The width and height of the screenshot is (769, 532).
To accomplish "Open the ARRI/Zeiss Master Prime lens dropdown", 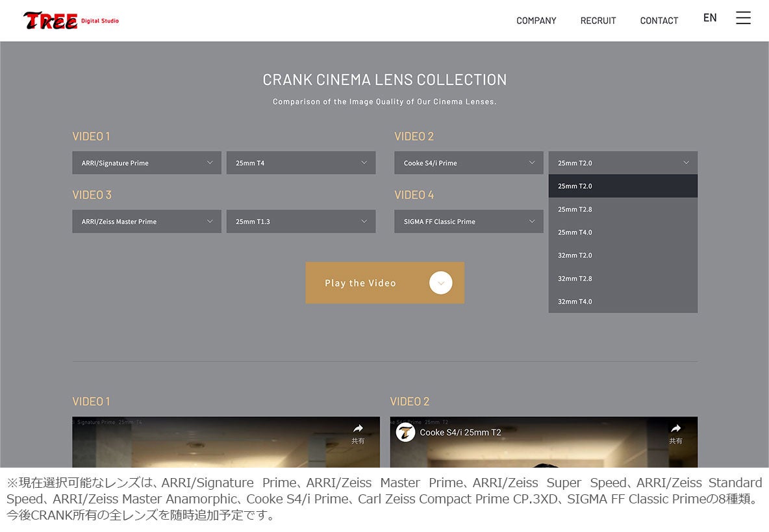I will [x=147, y=222].
